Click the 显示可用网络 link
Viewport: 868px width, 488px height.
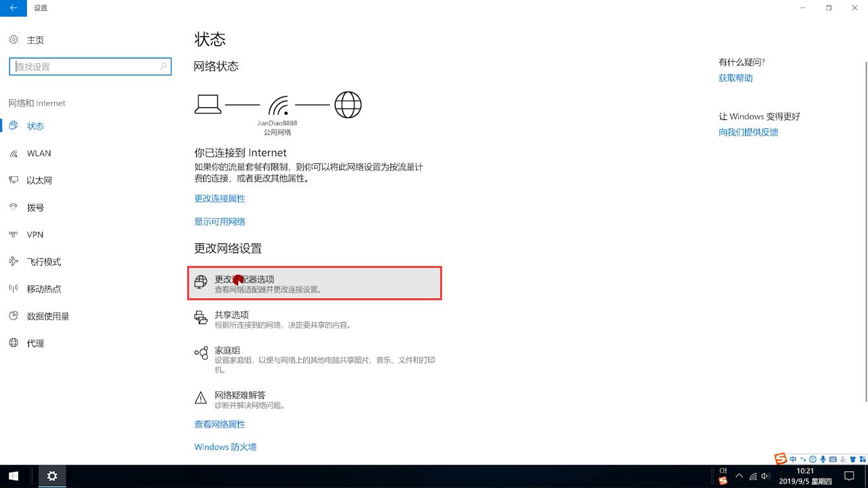(x=219, y=221)
